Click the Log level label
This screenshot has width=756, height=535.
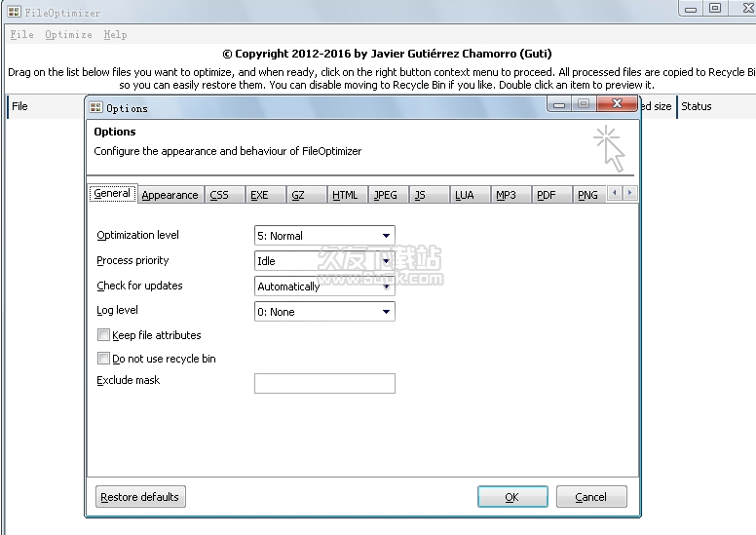coord(117,310)
